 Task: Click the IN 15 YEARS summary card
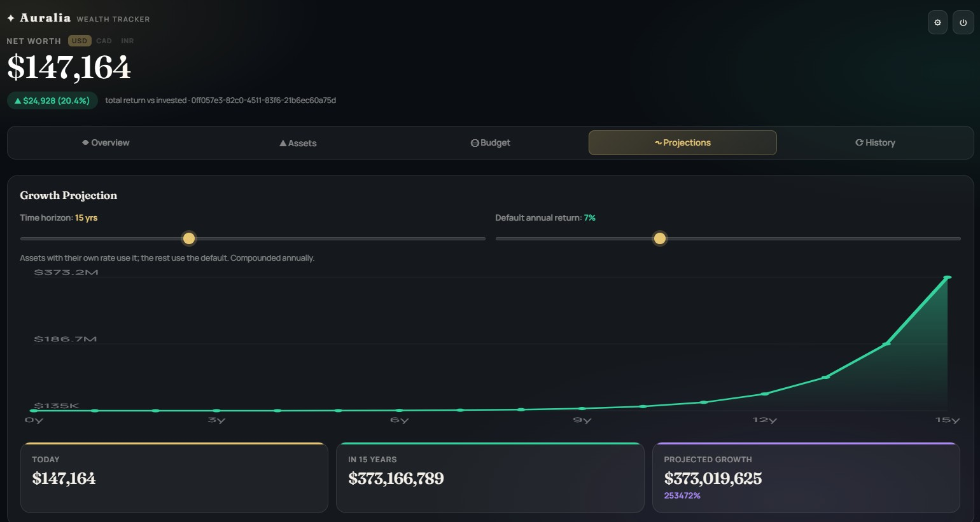(490, 477)
